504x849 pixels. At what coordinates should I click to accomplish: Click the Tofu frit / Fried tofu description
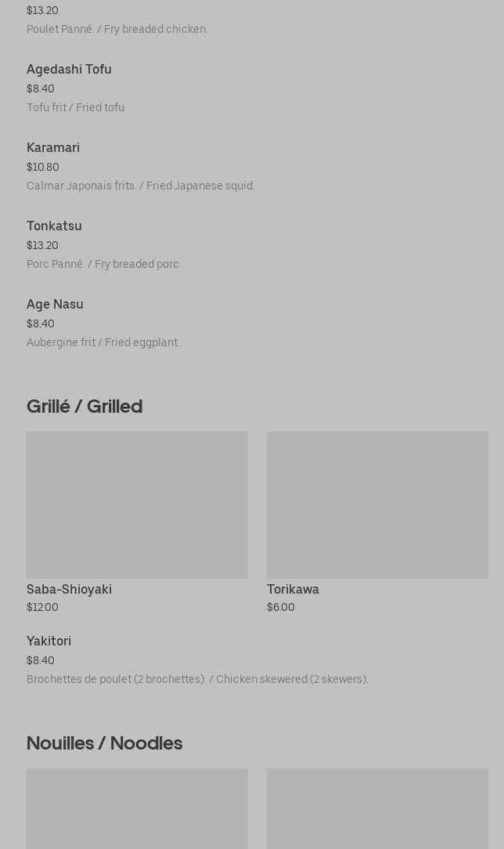(75, 108)
